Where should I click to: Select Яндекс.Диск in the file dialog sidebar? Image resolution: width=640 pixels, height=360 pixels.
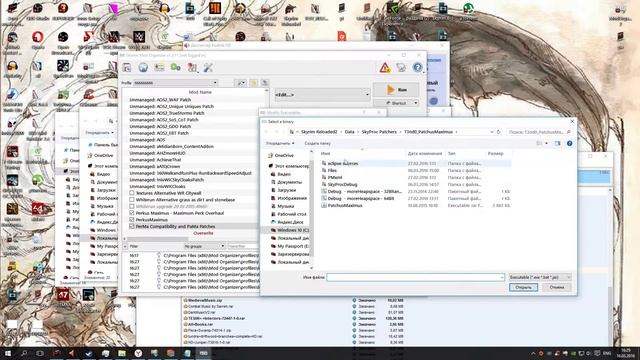(x=290, y=222)
